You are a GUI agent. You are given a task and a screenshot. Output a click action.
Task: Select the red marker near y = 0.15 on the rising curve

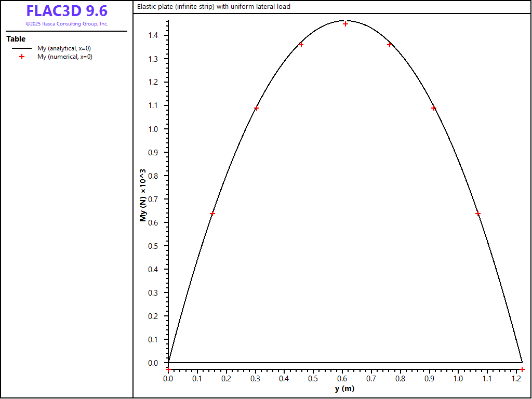coord(212,214)
